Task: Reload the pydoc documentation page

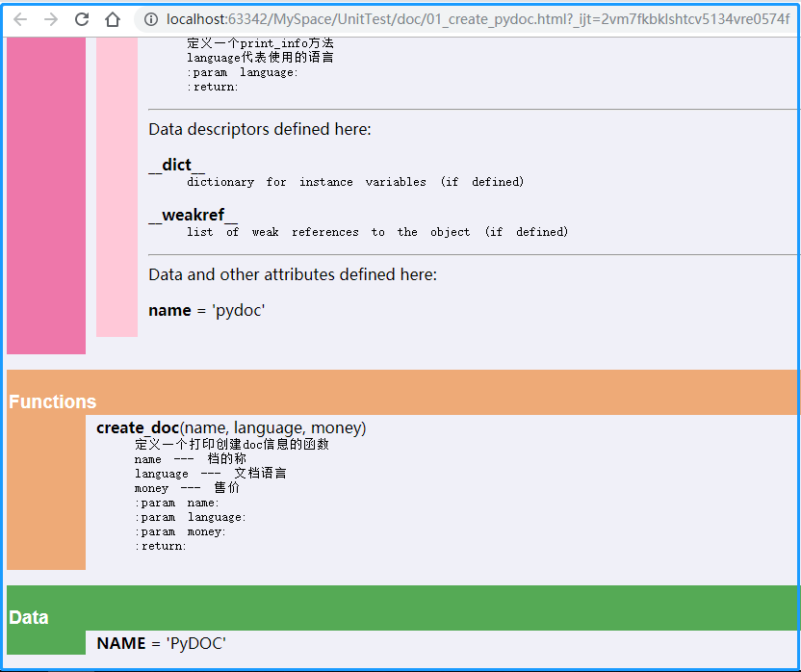Action: (x=81, y=18)
